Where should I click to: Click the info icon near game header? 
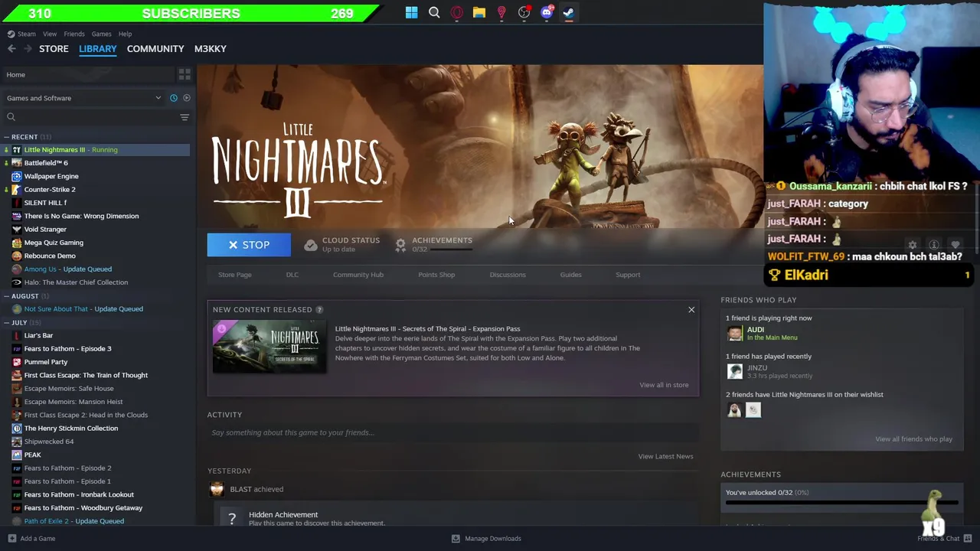(933, 245)
